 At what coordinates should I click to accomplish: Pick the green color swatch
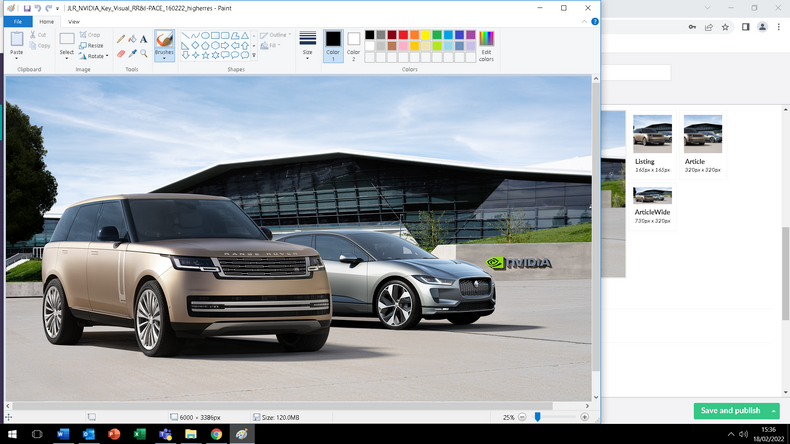point(437,35)
